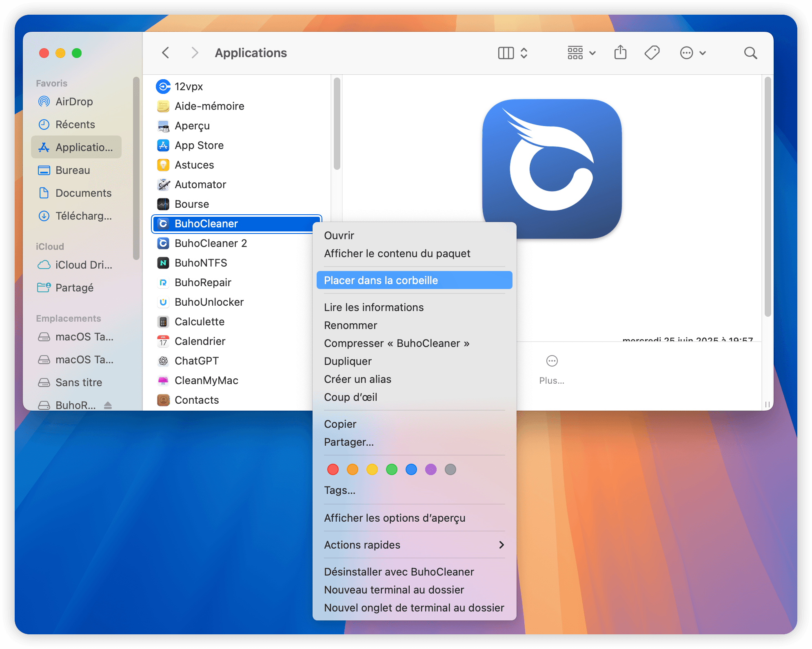Screen dimensions: 812x649
Task: Open Récents in the sidebar
Action: pyautogui.click(x=76, y=124)
